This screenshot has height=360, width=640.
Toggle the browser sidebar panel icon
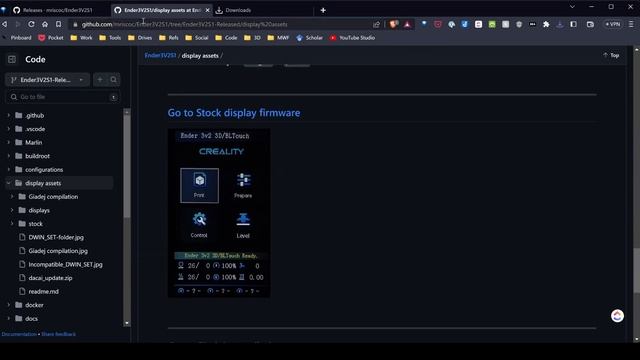point(573,24)
